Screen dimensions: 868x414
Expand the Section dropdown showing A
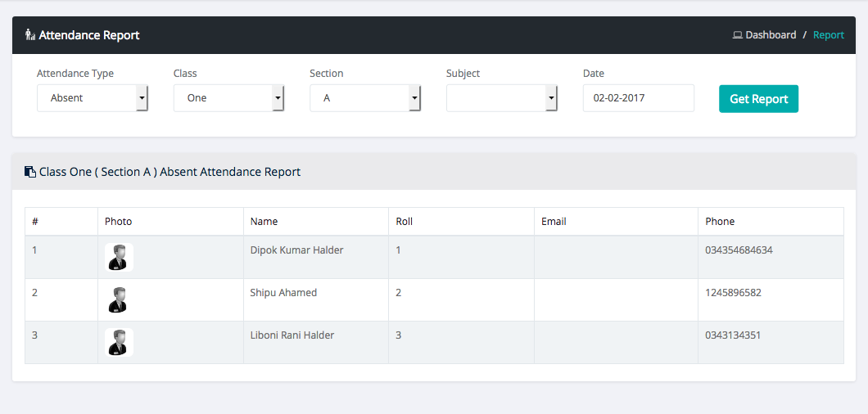point(364,98)
